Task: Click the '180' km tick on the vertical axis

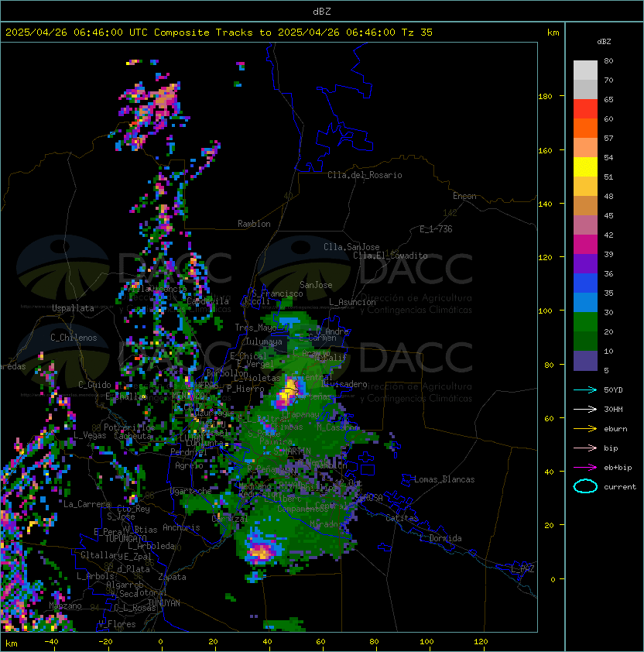Action: click(x=545, y=96)
